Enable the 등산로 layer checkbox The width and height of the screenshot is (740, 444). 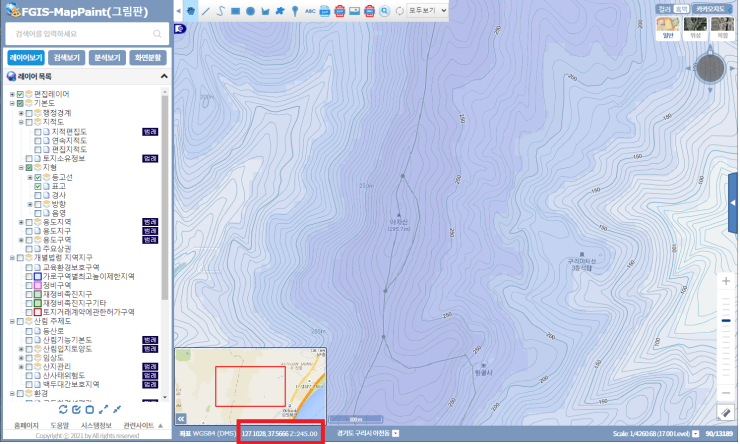pyautogui.click(x=29, y=331)
